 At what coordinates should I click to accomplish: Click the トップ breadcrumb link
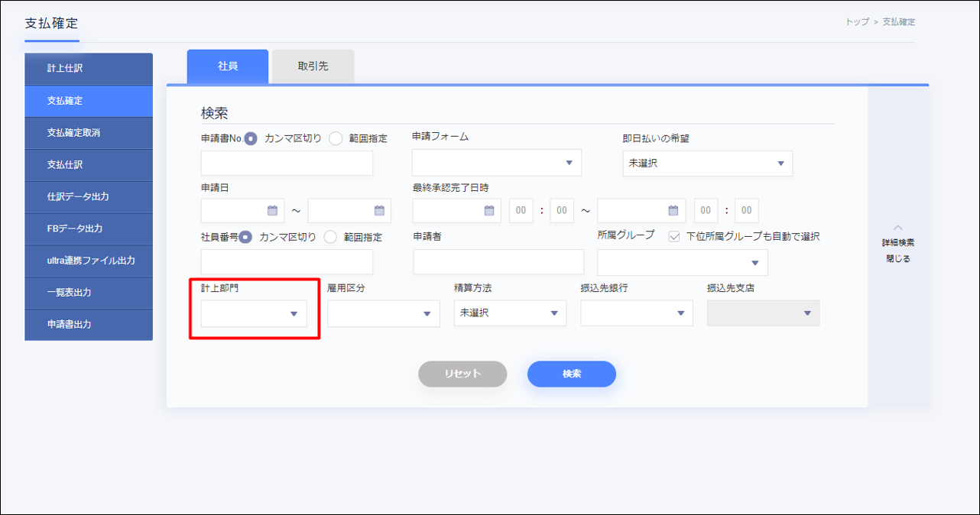point(856,22)
